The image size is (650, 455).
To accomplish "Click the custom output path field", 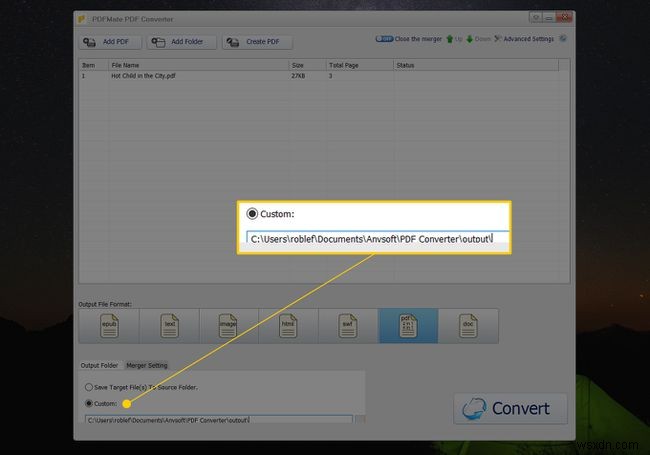I will [x=218, y=420].
